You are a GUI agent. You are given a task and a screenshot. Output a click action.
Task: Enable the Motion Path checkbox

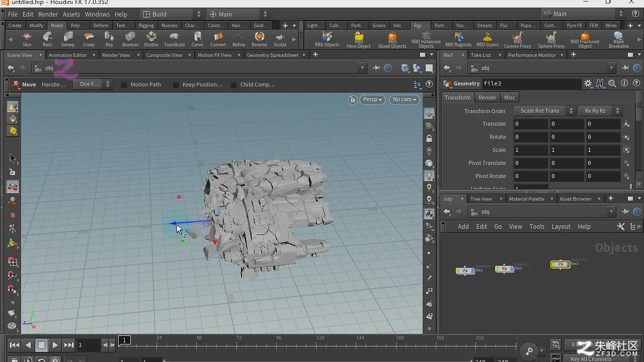point(124,84)
